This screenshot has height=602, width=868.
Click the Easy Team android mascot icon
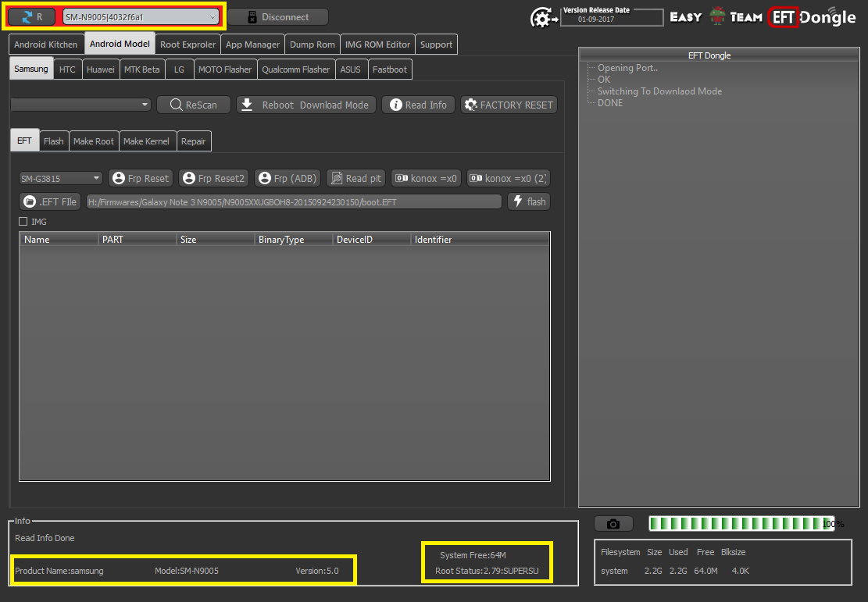[717, 16]
